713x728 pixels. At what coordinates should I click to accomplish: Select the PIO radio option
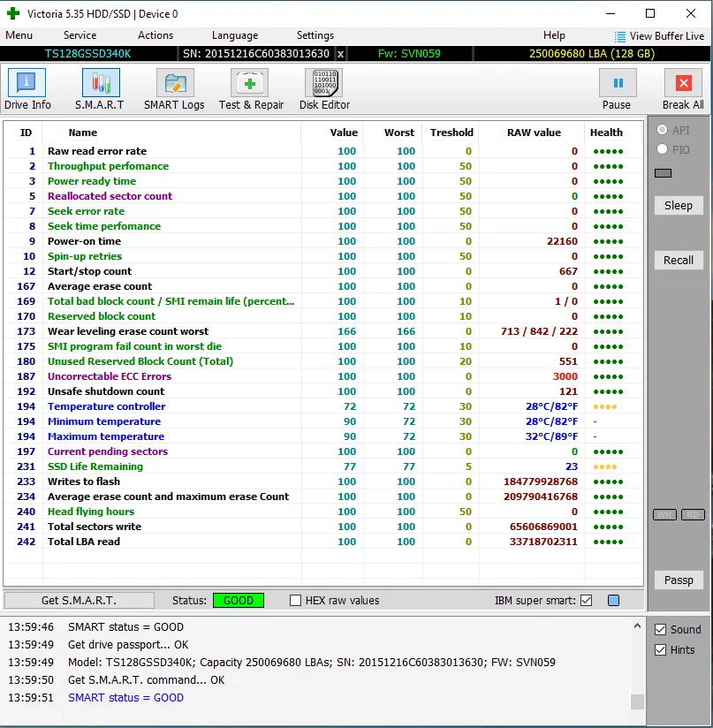662,149
